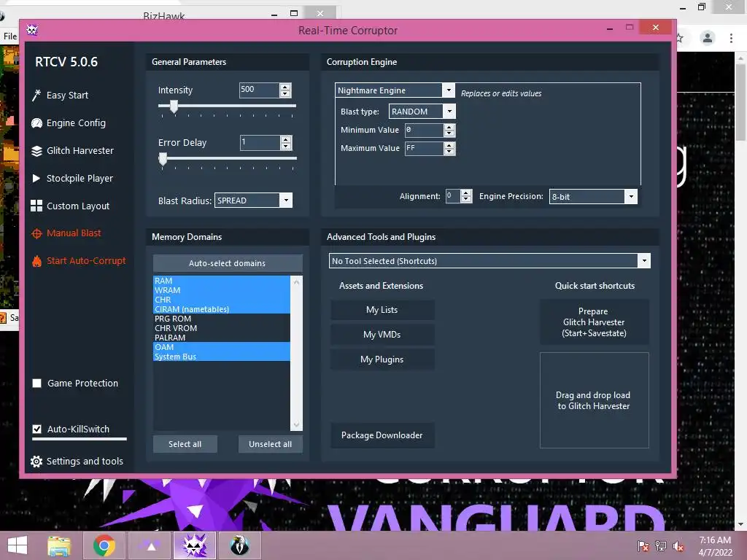Click the Custom Layout grid icon
747x560 pixels.
point(36,206)
